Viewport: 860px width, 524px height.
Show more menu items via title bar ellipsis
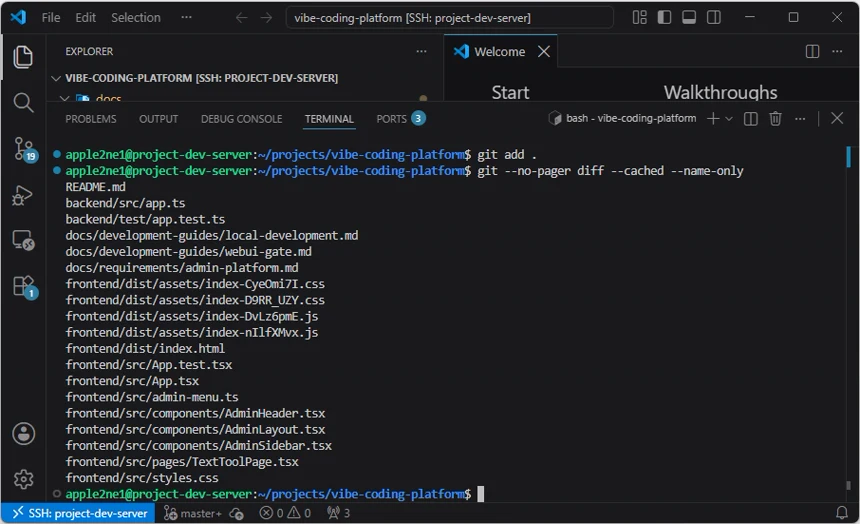(186, 18)
